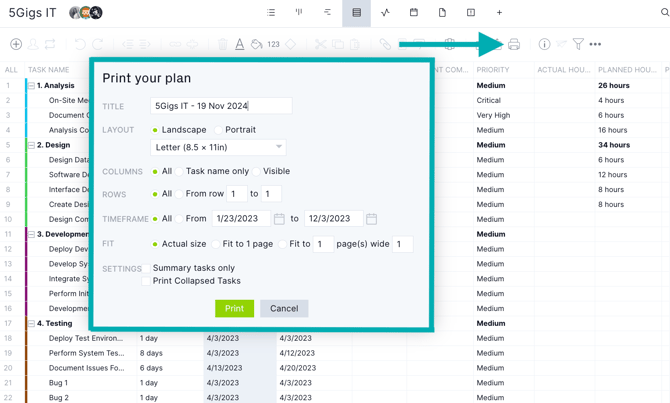Select 'Visible' columns option
The image size is (670, 403).
point(256,171)
